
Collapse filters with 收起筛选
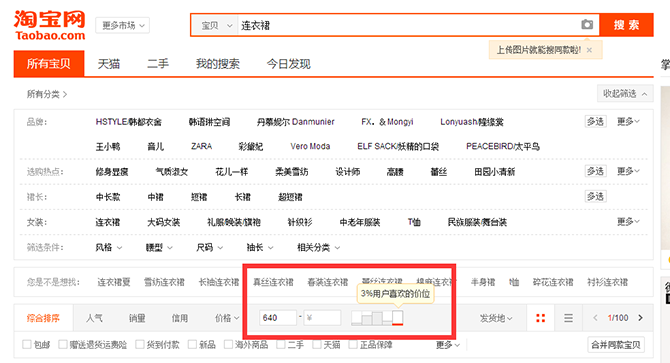(x=625, y=94)
